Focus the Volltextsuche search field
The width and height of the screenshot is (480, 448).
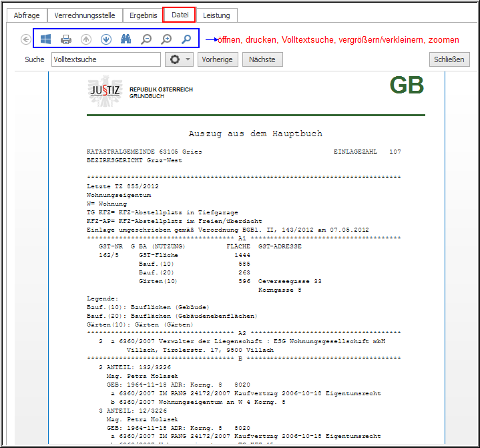[106, 59]
